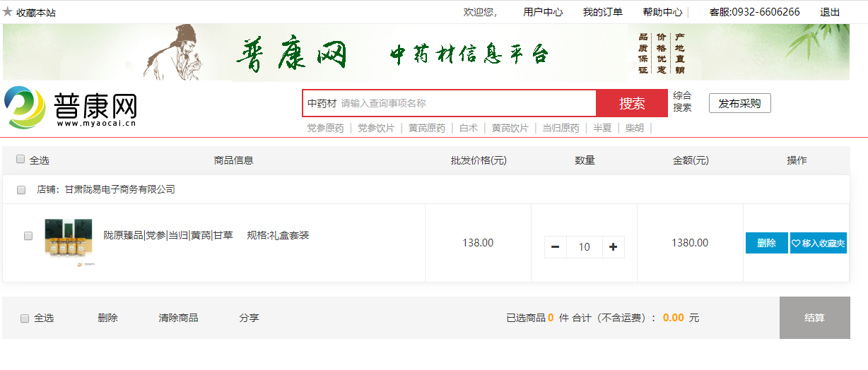
Task: Click the 结算 checkout button
Action: coord(814,318)
